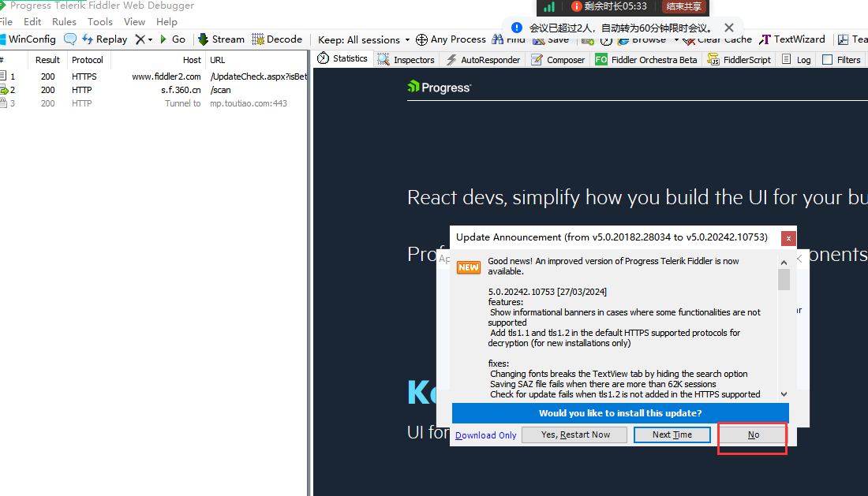868x496 pixels.
Task: Open the Tools menu
Action: pos(100,21)
